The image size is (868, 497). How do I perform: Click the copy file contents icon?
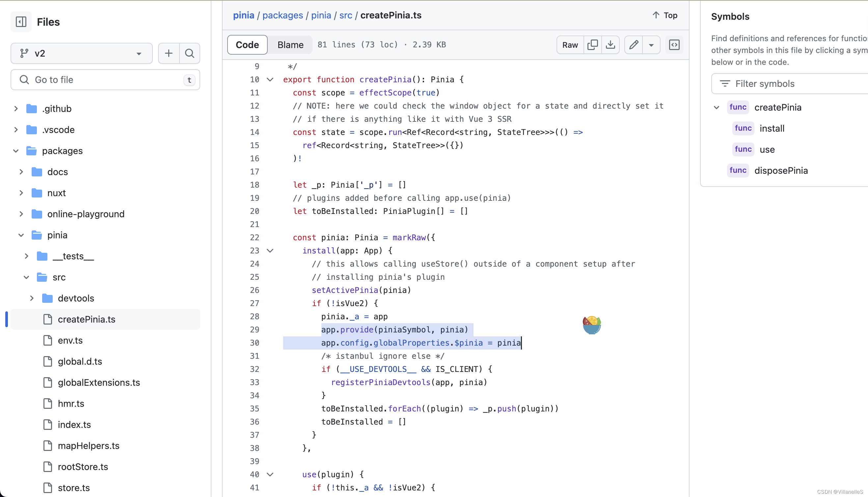[x=593, y=45]
